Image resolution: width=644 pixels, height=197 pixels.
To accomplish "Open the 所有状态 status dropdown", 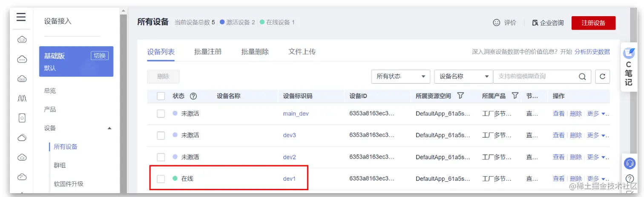I will pos(400,76).
